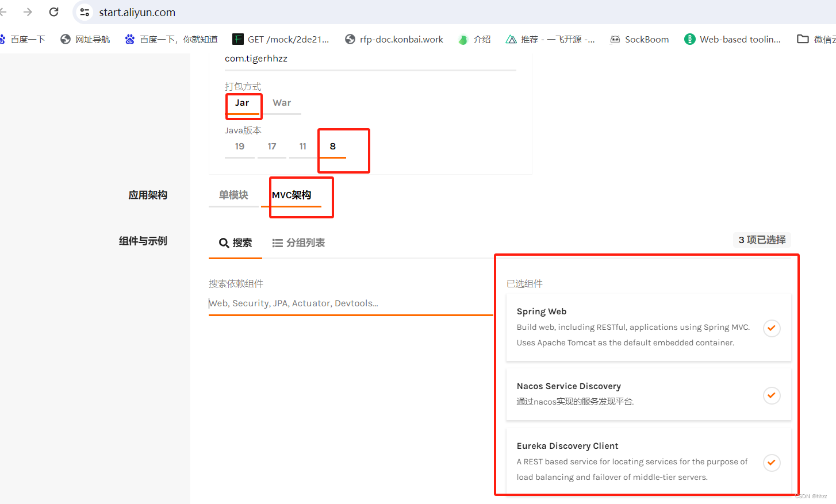The height and width of the screenshot is (504, 836).
Task: Open the rfp-doc.konbai.work bookmark
Action: click(394, 39)
